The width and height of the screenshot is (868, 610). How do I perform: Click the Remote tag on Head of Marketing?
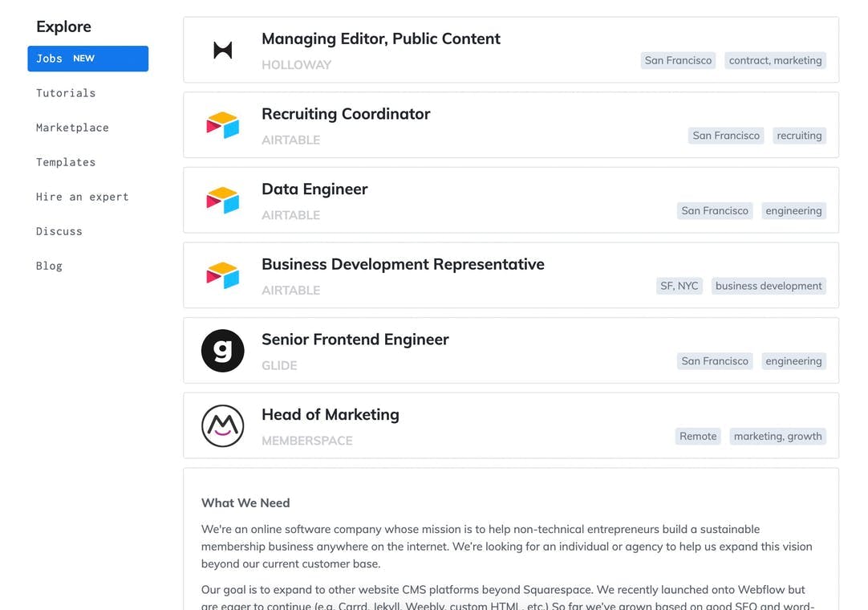tap(698, 436)
